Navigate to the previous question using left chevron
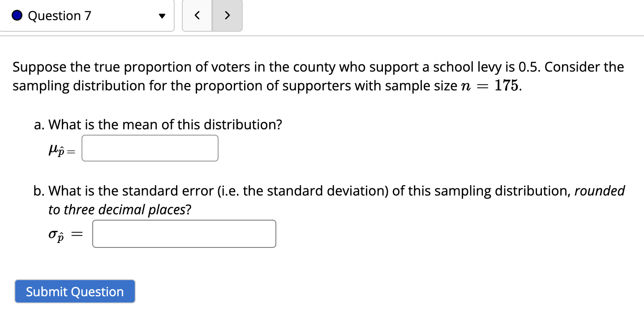This screenshot has width=644, height=315. pyautogui.click(x=197, y=15)
